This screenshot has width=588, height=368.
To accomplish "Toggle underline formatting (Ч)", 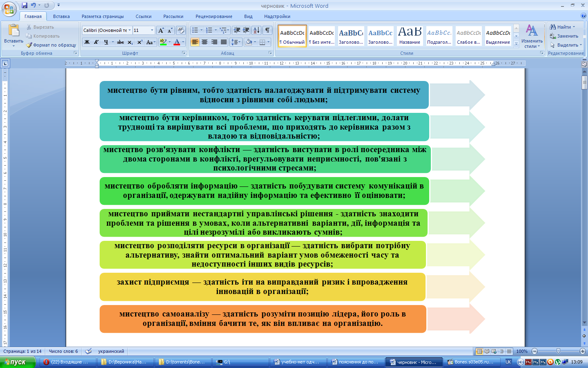I will tap(106, 42).
